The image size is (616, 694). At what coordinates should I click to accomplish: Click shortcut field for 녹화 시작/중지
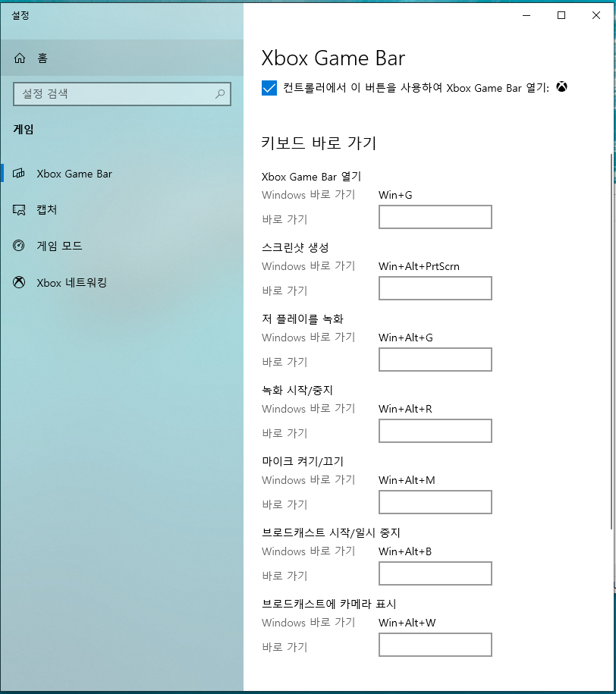[x=435, y=431]
